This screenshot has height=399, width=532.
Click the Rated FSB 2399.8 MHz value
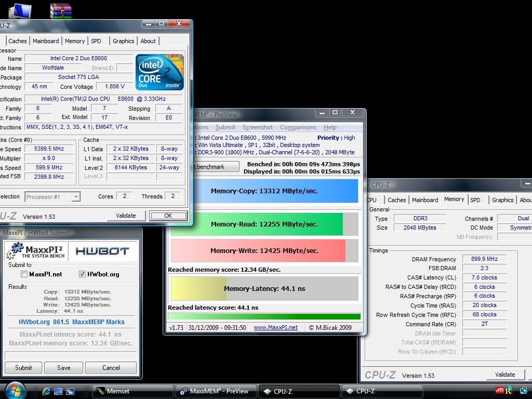pos(49,177)
